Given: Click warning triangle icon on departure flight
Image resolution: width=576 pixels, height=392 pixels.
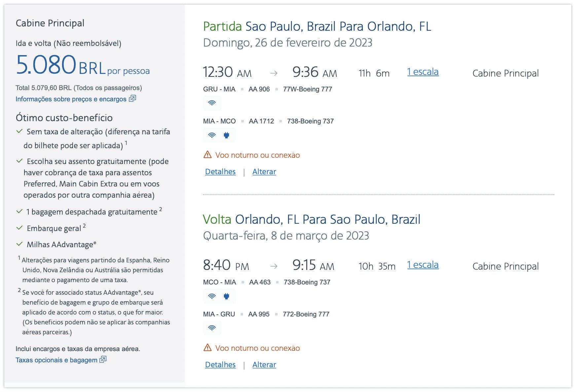Looking at the screenshot, I should (207, 154).
